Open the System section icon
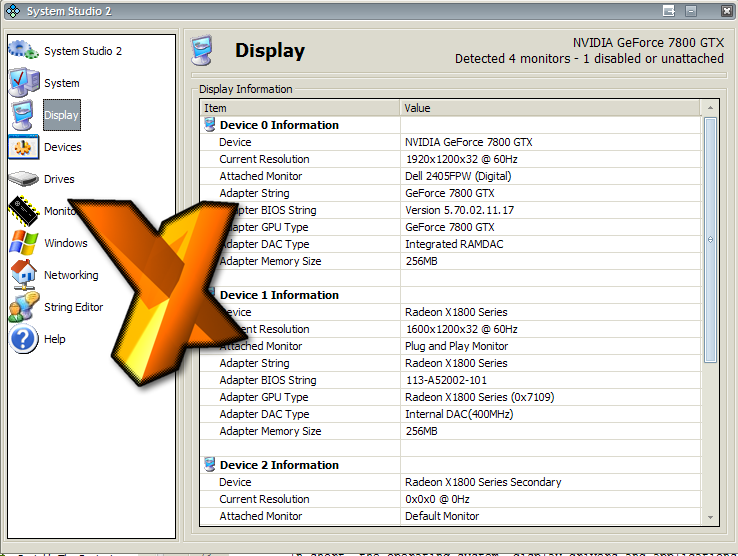 pos(24,83)
